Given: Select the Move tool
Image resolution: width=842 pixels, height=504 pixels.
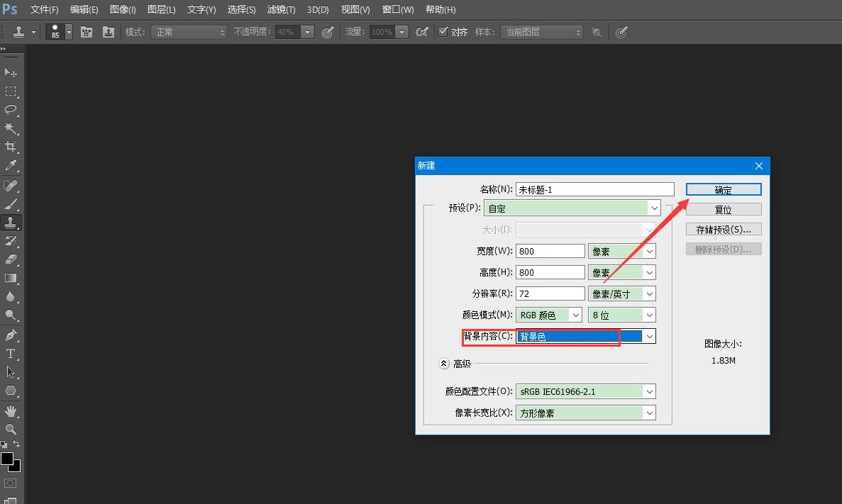Looking at the screenshot, I should [10, 72].
